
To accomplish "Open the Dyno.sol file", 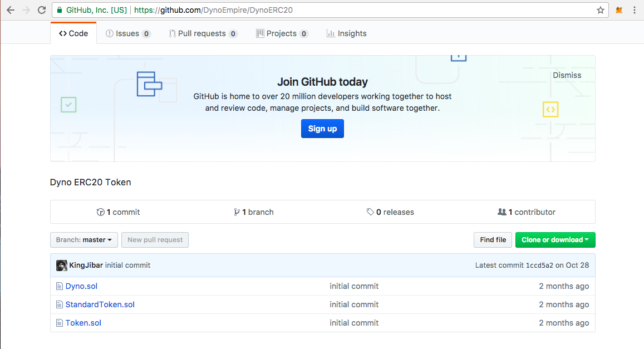I will tap(81, 286).
